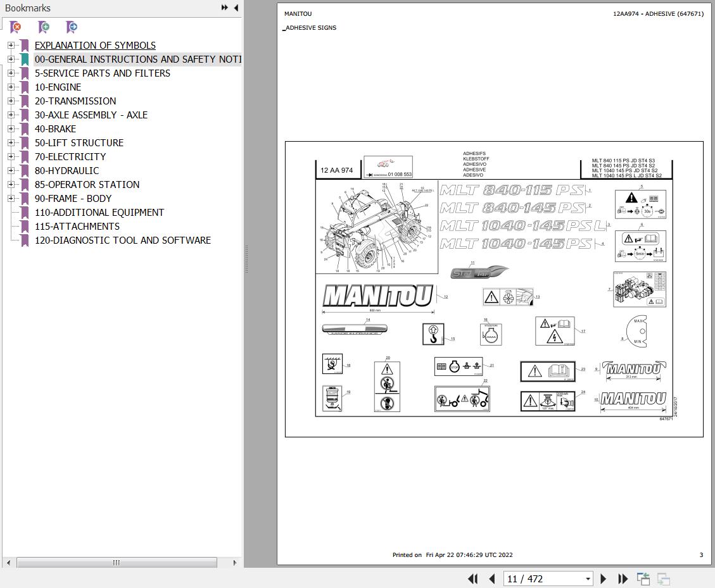The width and height of the screenshot is (715, 588).
Task: Open the 10-ENGINE bookmark
Action: [58, 87]
